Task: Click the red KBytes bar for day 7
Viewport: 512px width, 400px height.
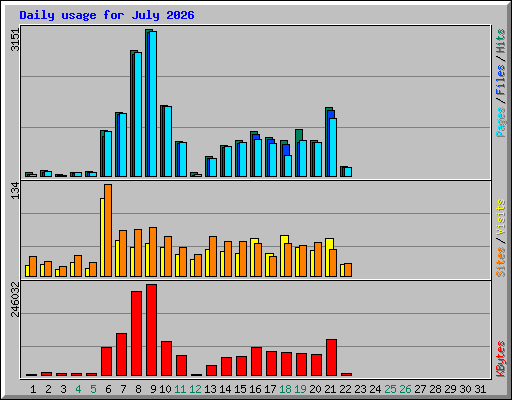Action: pos(121,355)
